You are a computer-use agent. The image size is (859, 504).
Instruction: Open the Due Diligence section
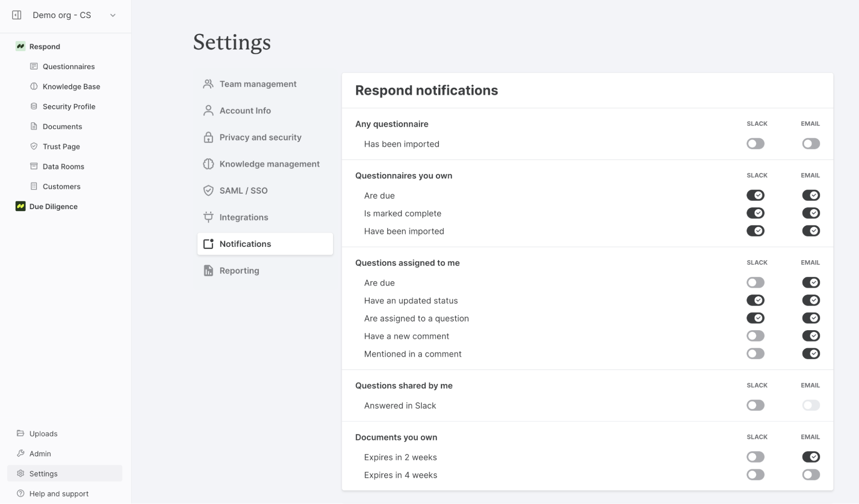point(53,206)
